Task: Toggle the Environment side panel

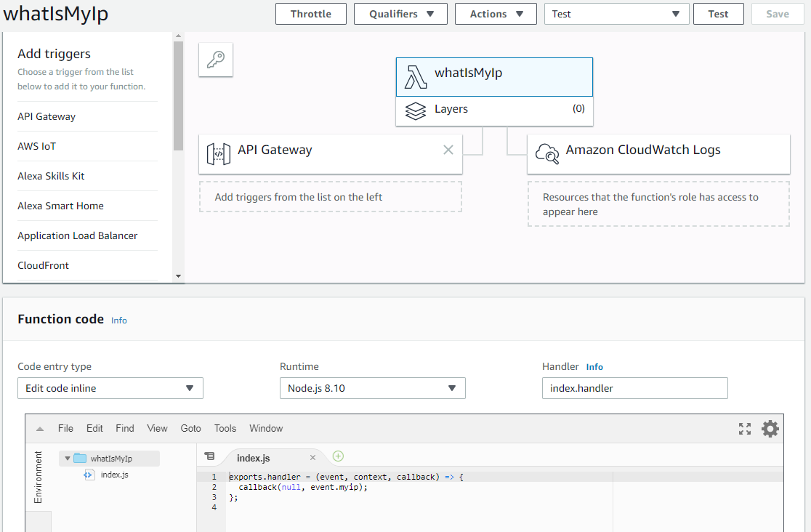Action: tap(39, 477)
